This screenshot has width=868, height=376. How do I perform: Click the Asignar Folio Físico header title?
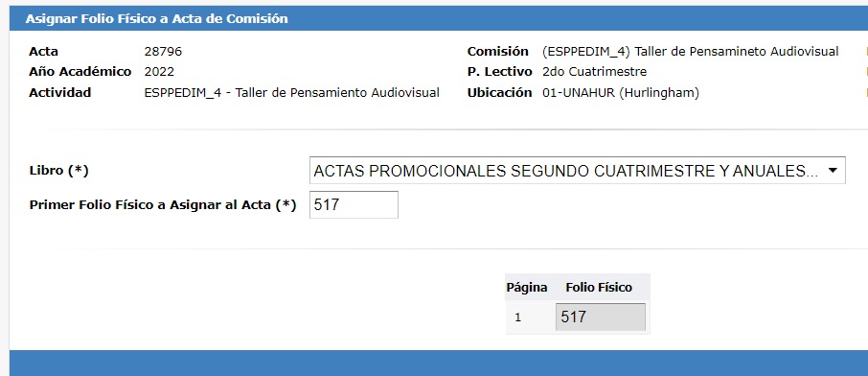pyautogui.click(x=157, y=18)
